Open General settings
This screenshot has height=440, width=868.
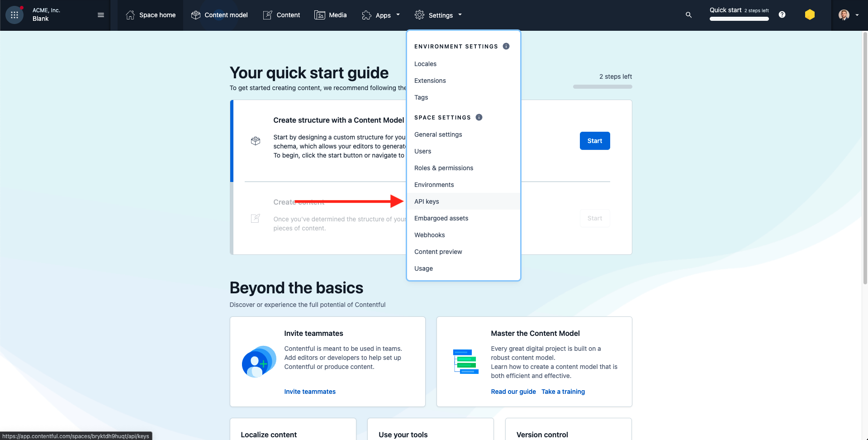(x=464, y=134)
